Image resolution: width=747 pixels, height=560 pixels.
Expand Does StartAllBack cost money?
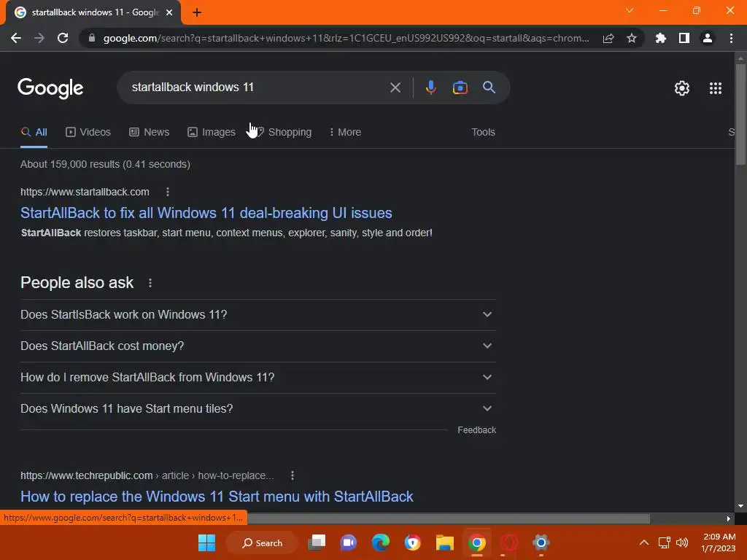coord(258,346)
